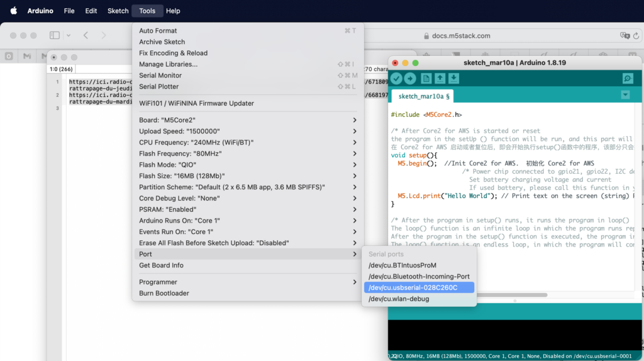Screen dimensions: 644x361
Task: Expand Flash Mode: "QIO" submenu
Action: pyautogui.click(x=248, y=165)
